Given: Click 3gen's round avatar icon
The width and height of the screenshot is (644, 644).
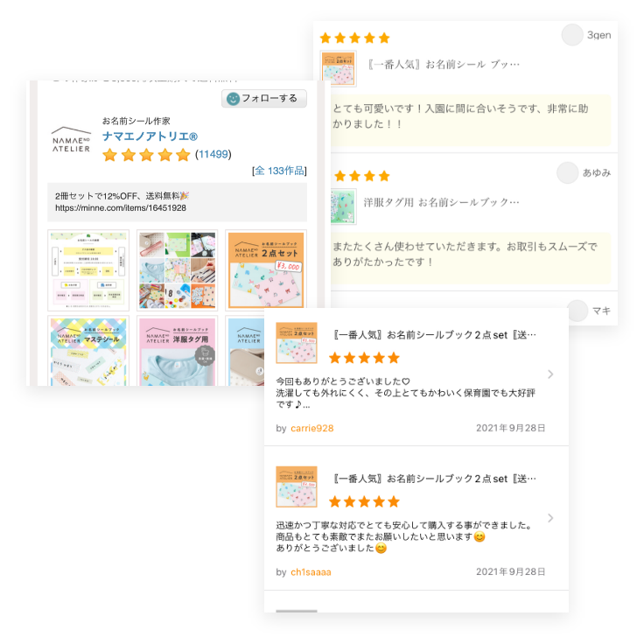Looking at the screenshot, I should click(572, 35).
